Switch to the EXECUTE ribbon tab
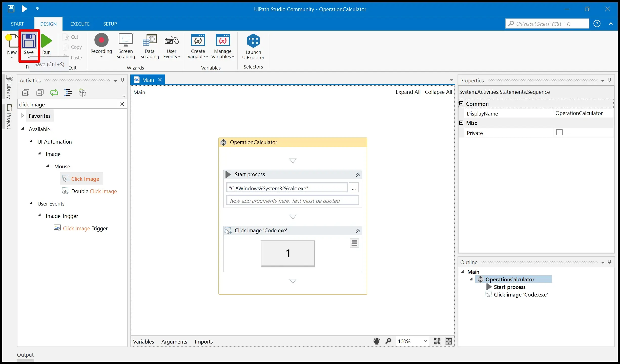The width and height of the screenshot is (620, 364). click(x=80, y=24)
